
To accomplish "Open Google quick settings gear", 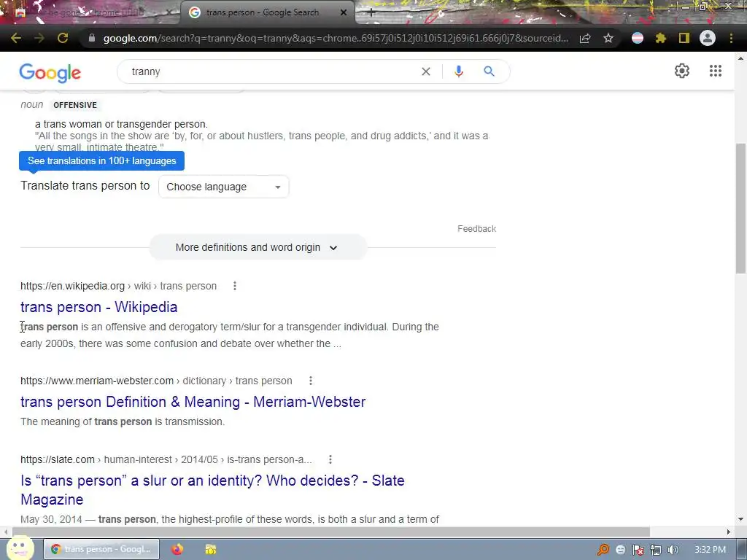I will pyautogui.click(x=682, y=71).
